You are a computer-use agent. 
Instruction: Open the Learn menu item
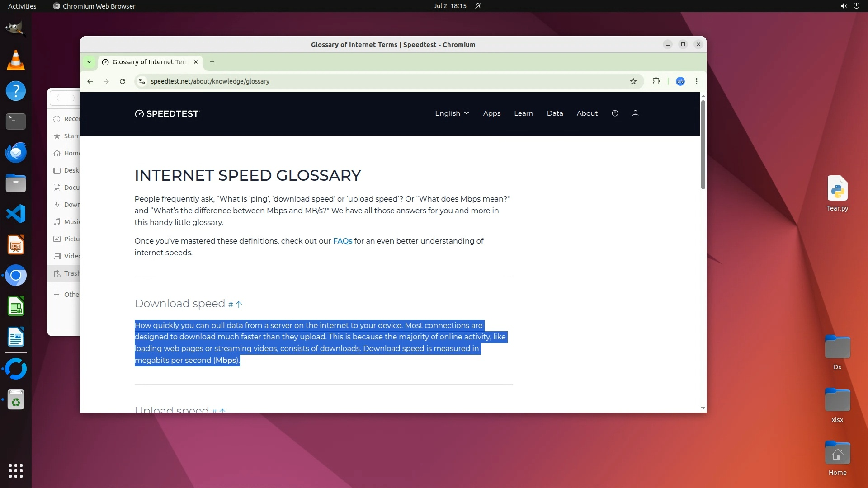click(x=524, y=113)
